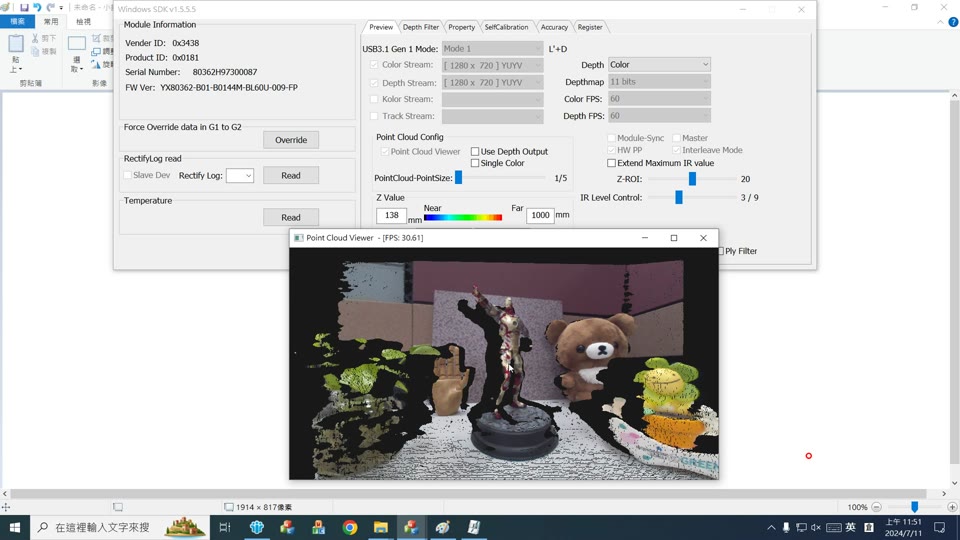Viewport: 960px width, 540px height.
Task: Maximize the Point Cloud Viewer window
Action: [674, 238]
